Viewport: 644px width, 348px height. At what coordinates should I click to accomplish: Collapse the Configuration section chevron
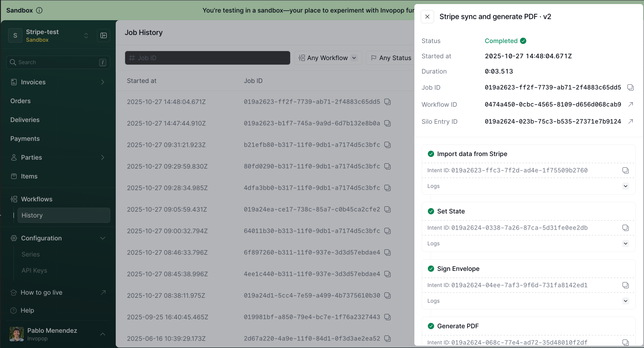(x=103, y=238)
